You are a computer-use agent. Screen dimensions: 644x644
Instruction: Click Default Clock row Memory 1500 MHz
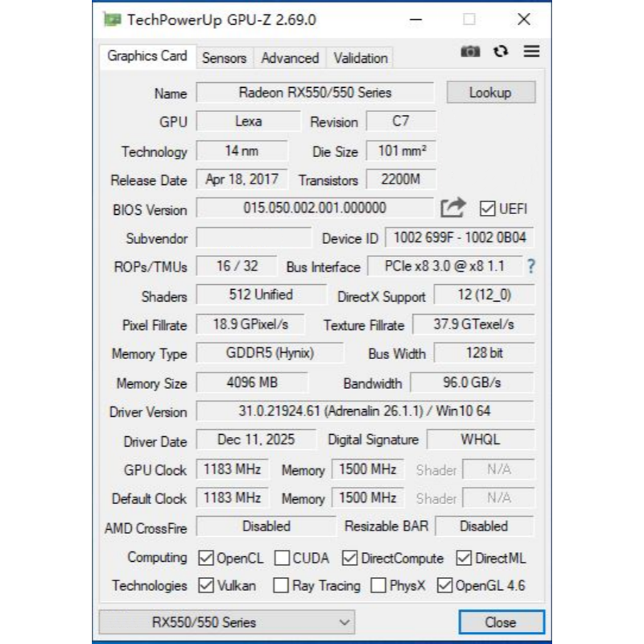(368, 497)
